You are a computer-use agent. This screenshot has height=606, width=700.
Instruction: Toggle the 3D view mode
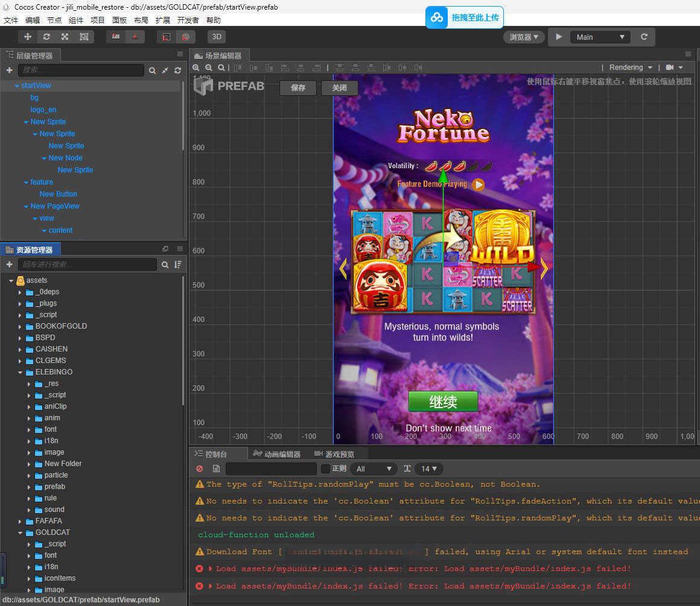coord(217,37)
